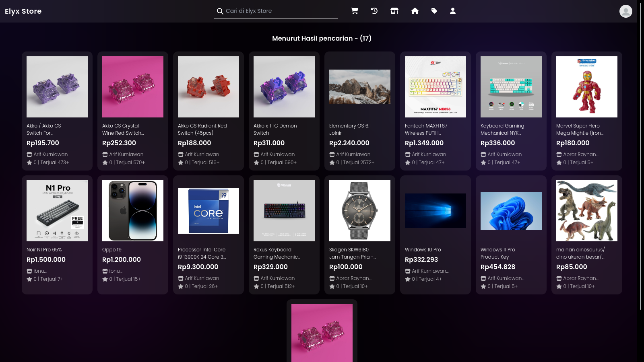This screenshot has width=644, height=362.
Task: Open the Iron Man figure thumbnail
Action: click(586, 86)
